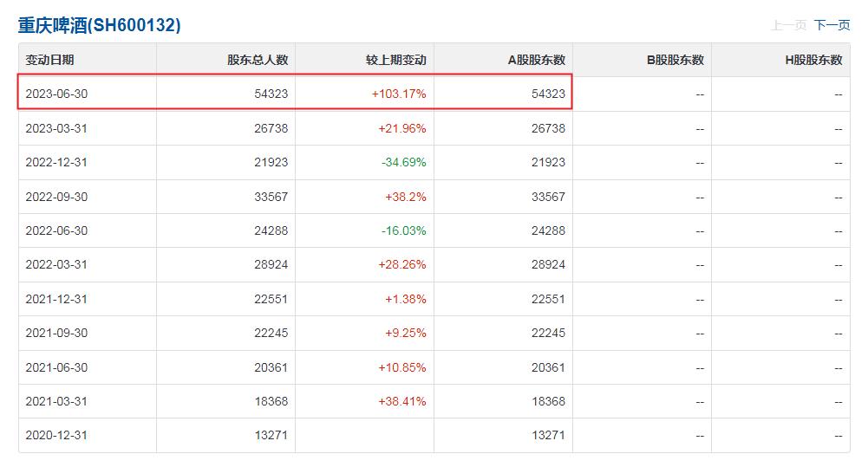This screenshot has width=868, height=467.
Task: Click the date 2020-12-31
Action: click(x=56, y=435)
